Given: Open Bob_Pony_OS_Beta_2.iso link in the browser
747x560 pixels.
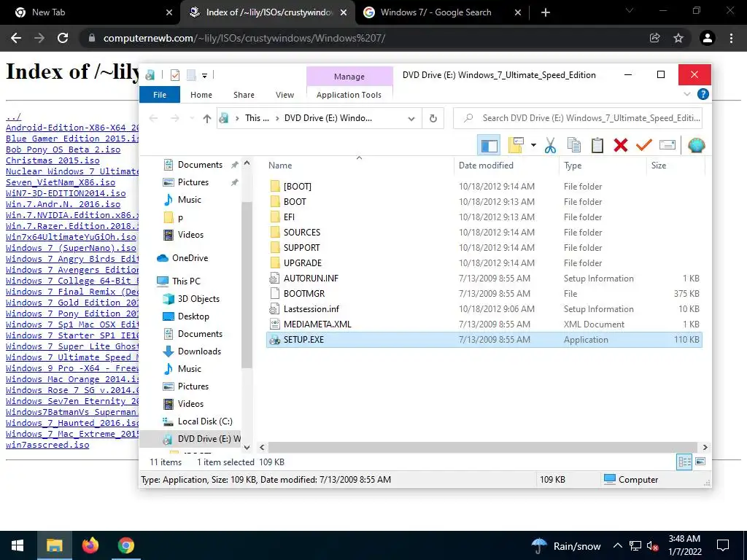Looking at the screenshot, I should click(63, 149).
